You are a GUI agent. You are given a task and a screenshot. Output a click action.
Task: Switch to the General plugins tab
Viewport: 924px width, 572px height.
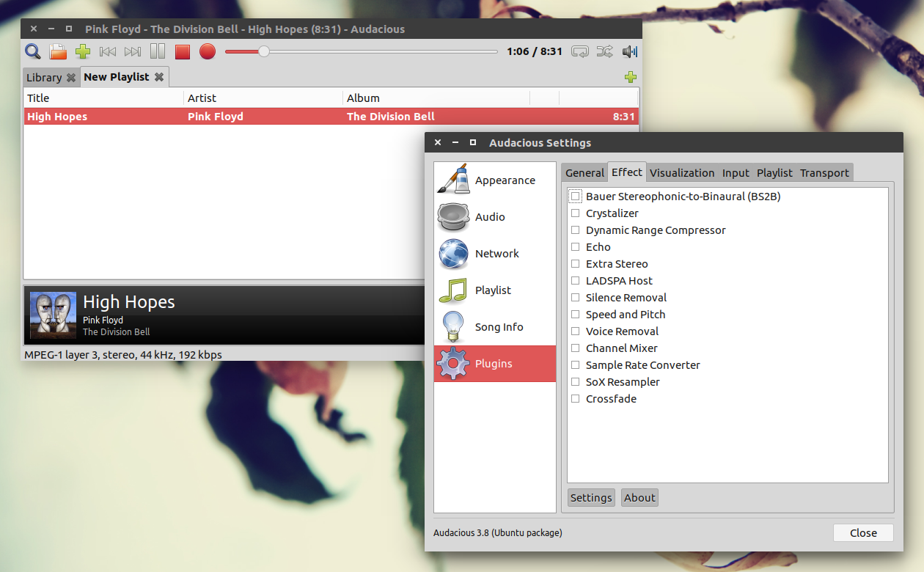(584, 173)
